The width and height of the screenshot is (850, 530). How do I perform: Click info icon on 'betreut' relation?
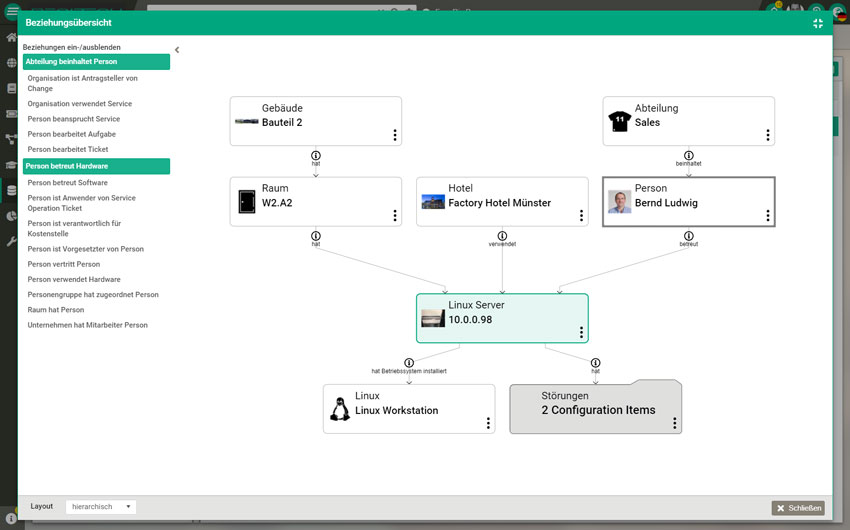pyautogui.click(x=688, y=236)
